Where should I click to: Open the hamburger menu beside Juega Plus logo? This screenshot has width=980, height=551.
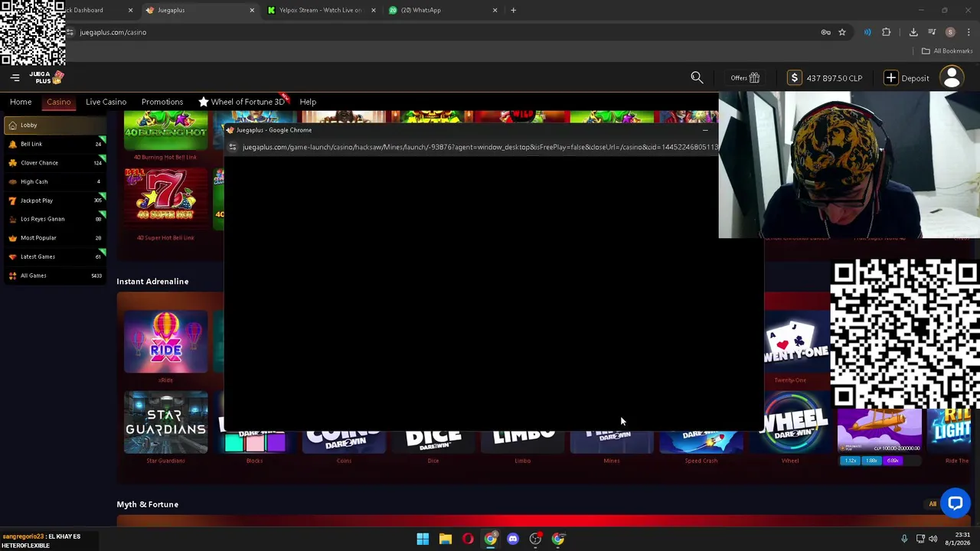coord(15,77)
